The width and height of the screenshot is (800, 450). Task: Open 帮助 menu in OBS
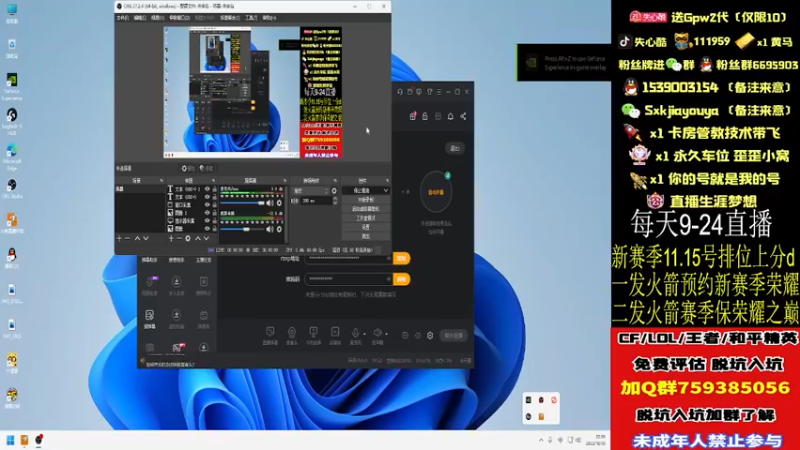pyautogui.click(x=269, y=18)
